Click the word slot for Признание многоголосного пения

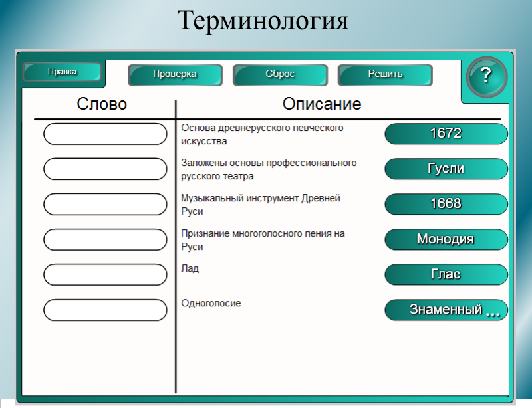click(105, 239)
